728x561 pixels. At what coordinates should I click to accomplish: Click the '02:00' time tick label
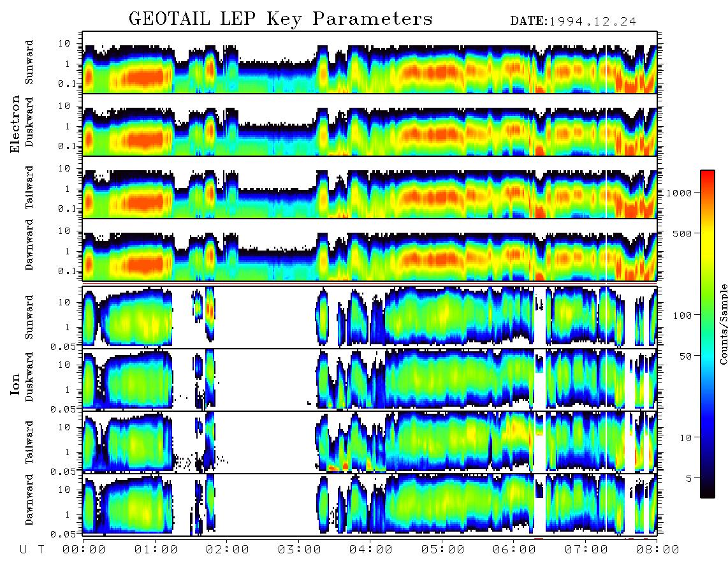pos(228,550)
